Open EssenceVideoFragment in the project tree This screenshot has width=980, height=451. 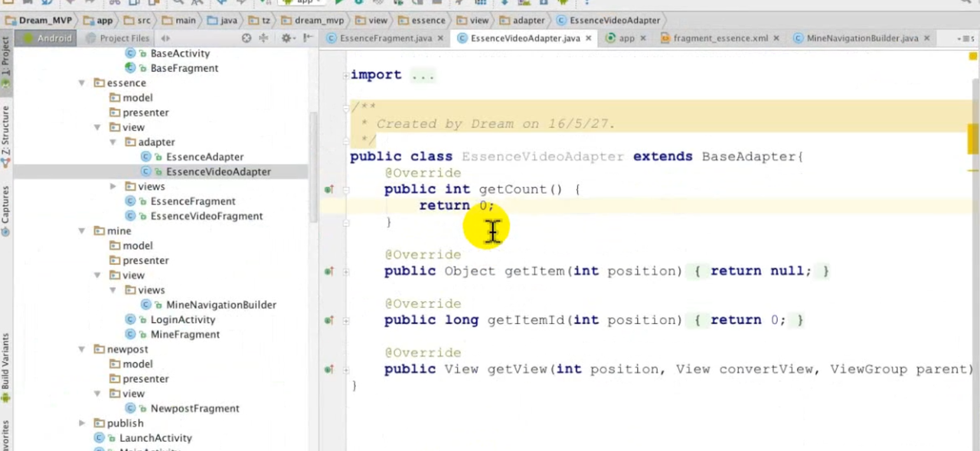206,216
